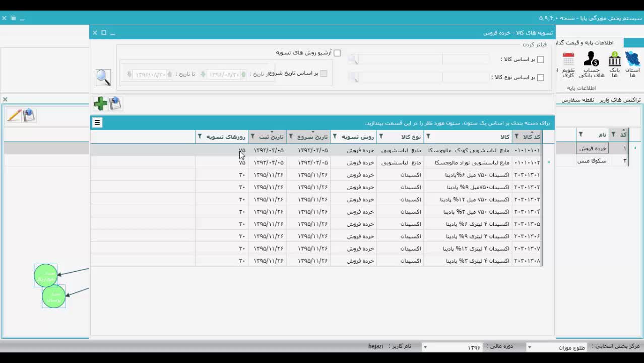Enable the بر اساس نوع کالا checkbox
644x363 pixels.
[541, 77]
